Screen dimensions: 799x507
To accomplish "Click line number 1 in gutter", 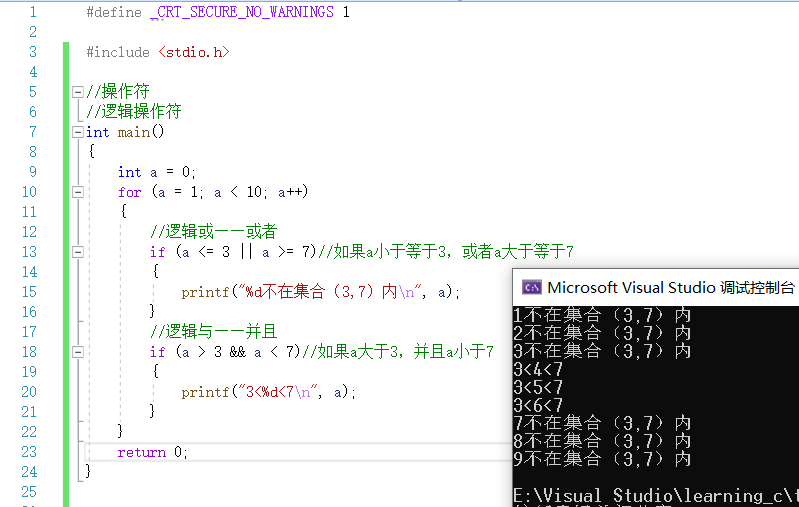I will 33,12.
